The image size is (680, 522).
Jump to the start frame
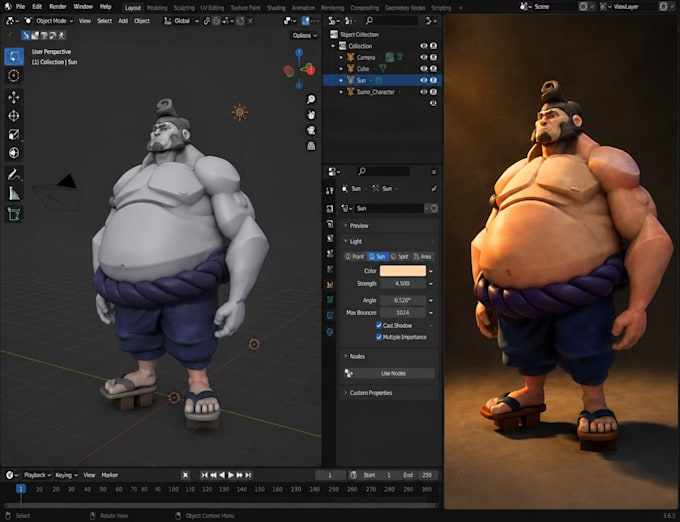pyautogui.click(x=204, y=475)
